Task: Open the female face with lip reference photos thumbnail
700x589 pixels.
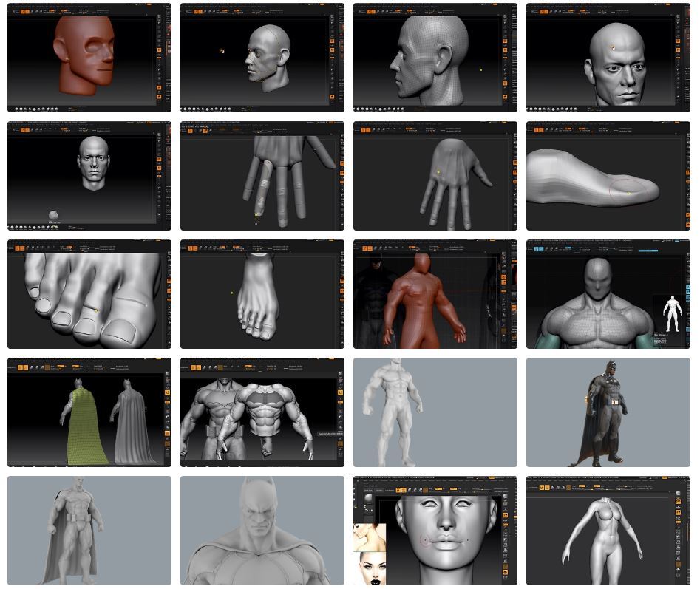Action: point(435,531)
